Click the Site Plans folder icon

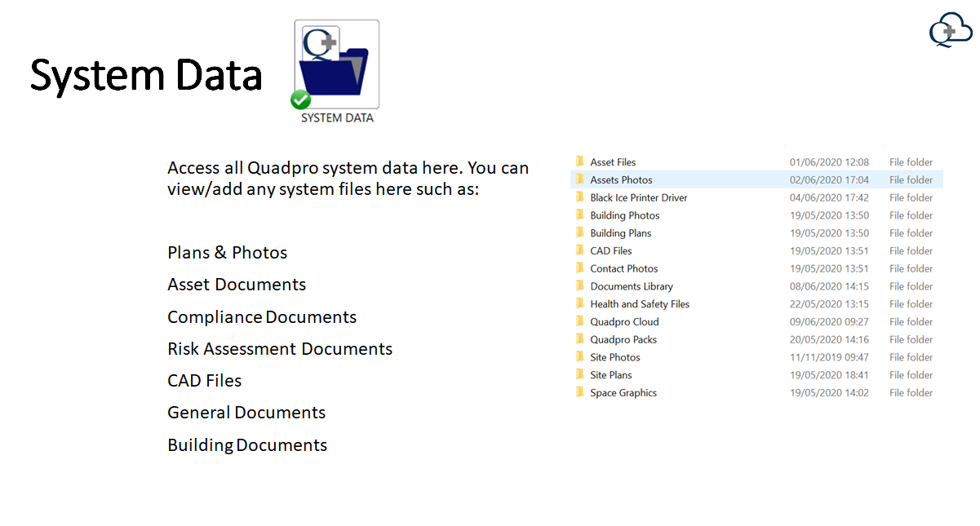[x=580, y=375]
